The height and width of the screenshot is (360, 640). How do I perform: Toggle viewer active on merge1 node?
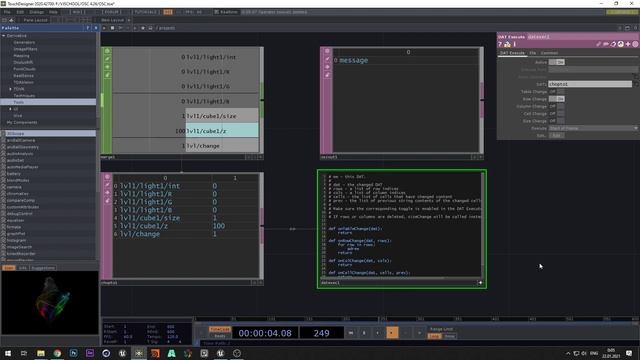click(x=107, y=51)
